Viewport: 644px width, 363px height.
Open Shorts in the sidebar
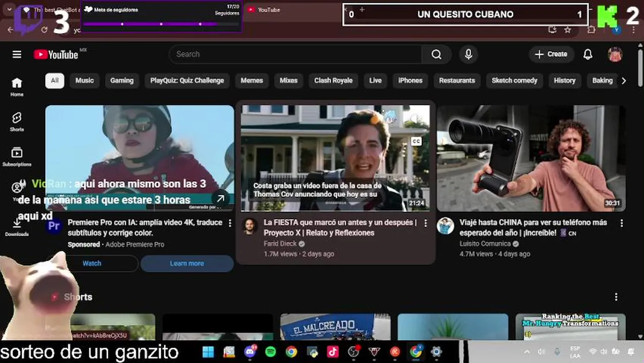[x=17, y=122]
